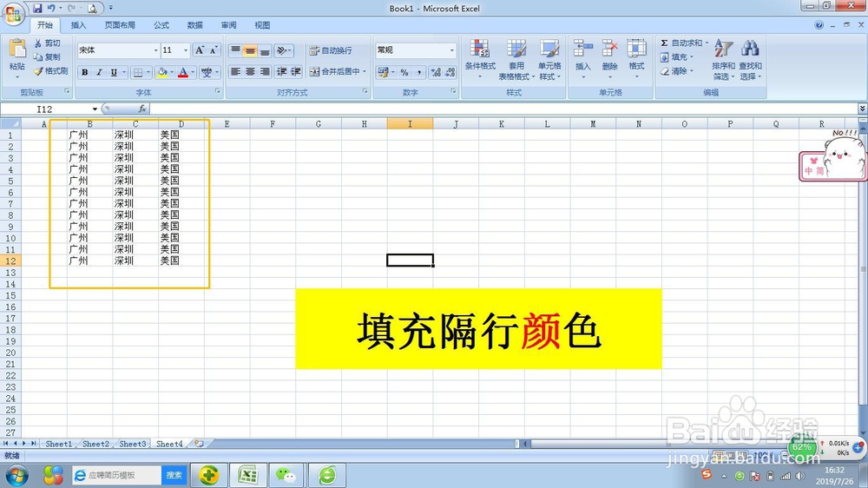Toggle align text left
868x488 pixels.
[x=235, y=71]
